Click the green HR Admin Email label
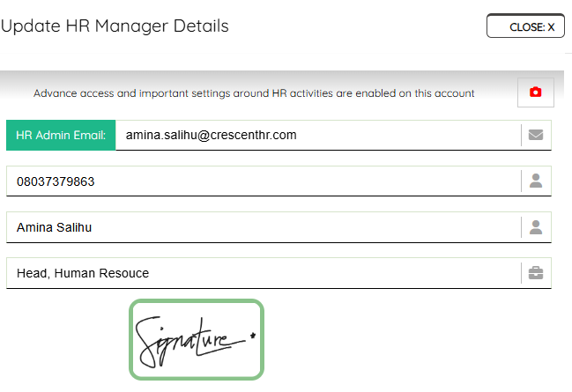 [61, 136]
